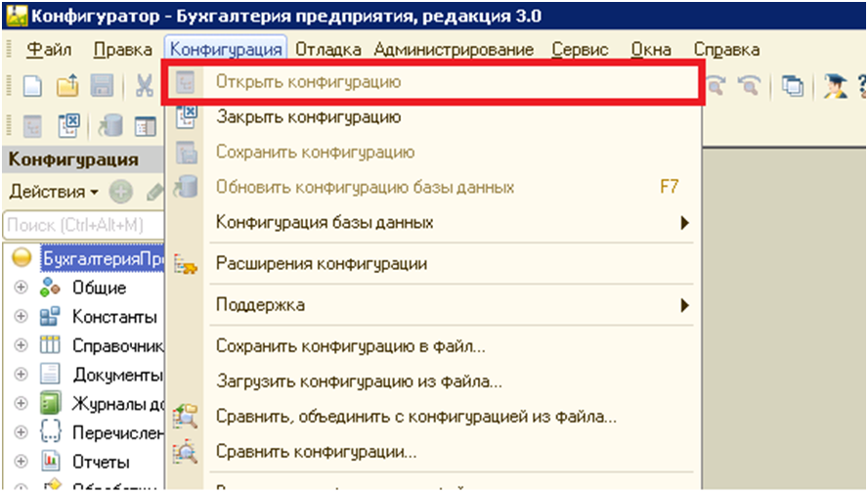Viewport: 868px width, 493px height.
Task: Click the Save floppy disk toolbar icon
Action: pos(102,86)
